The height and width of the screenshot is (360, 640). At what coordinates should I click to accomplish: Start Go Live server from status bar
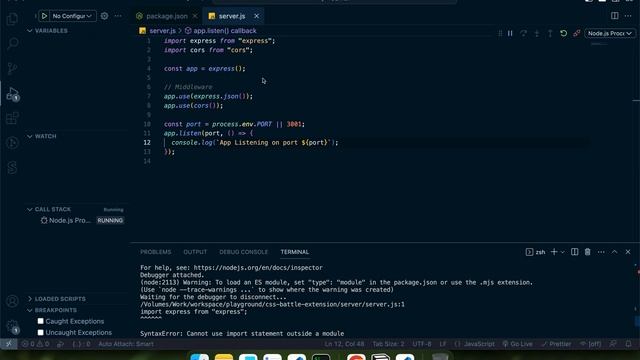point(517,344)
